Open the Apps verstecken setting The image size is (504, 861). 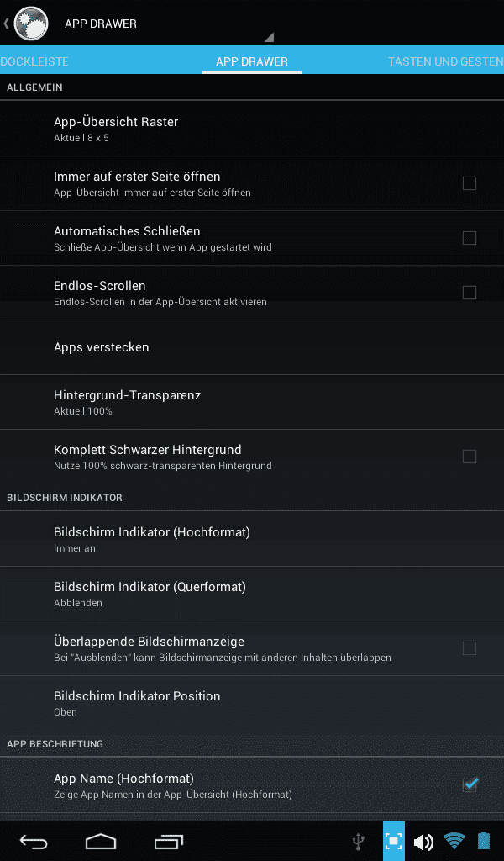252,347
